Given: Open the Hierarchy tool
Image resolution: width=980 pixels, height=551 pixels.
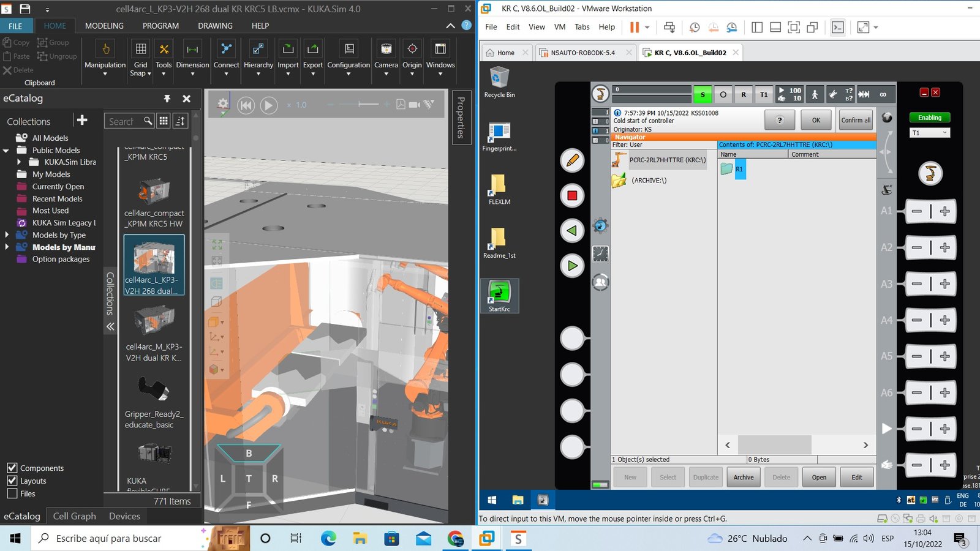Looking at the screenshot, I should click(x=258, y=57).
